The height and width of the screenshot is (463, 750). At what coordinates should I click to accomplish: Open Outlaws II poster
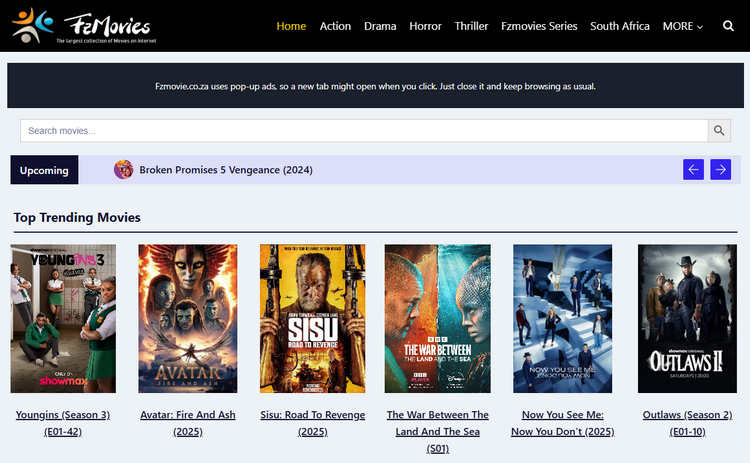click(687, 319)
